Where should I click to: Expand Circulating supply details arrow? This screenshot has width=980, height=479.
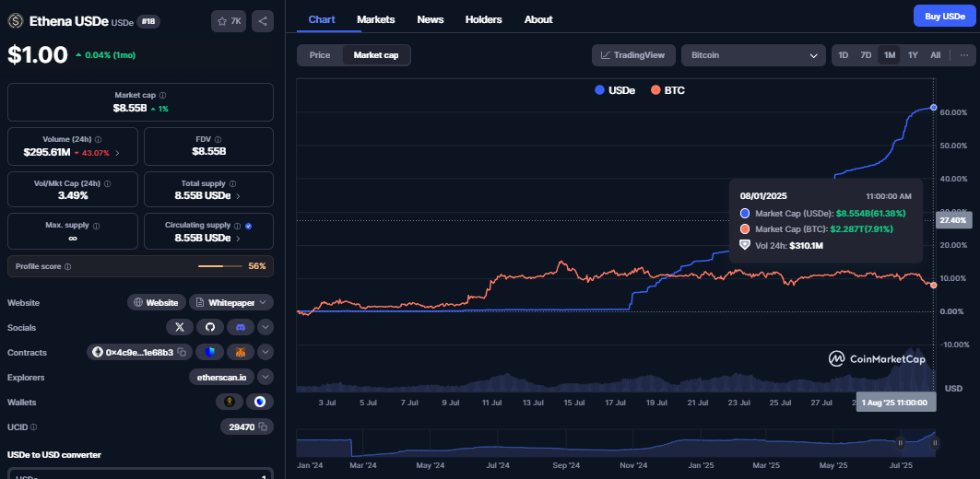click(x=238, y=239)
